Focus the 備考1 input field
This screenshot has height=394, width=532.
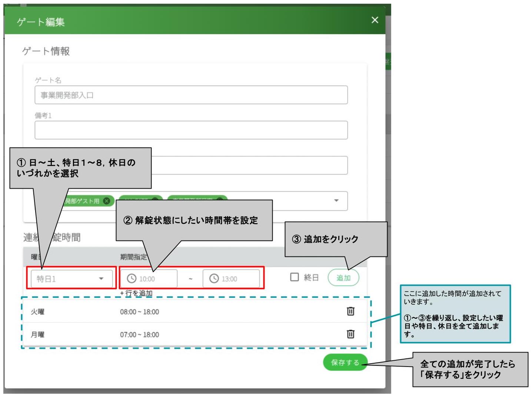(191, 130)
